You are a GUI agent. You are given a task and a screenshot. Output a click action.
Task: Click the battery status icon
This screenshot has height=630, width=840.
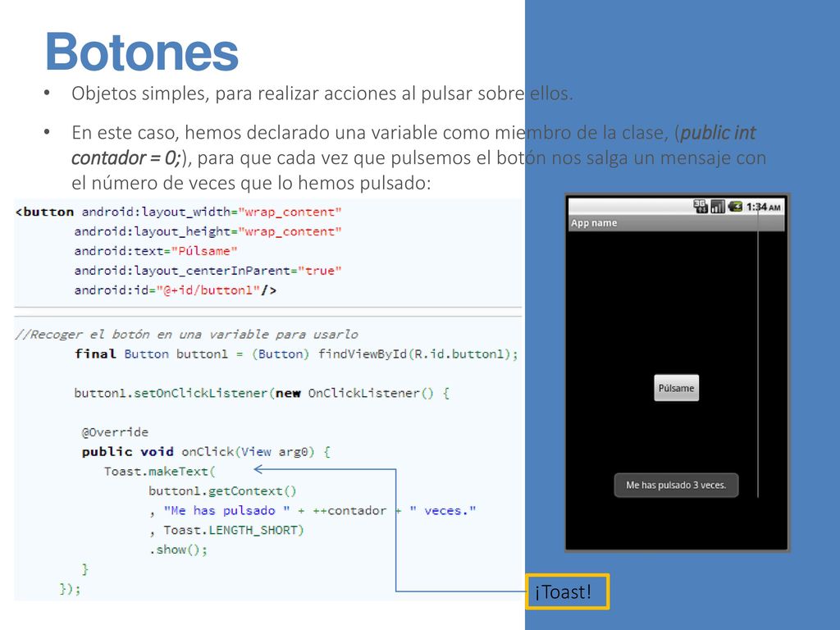click(x=735, y=206)
